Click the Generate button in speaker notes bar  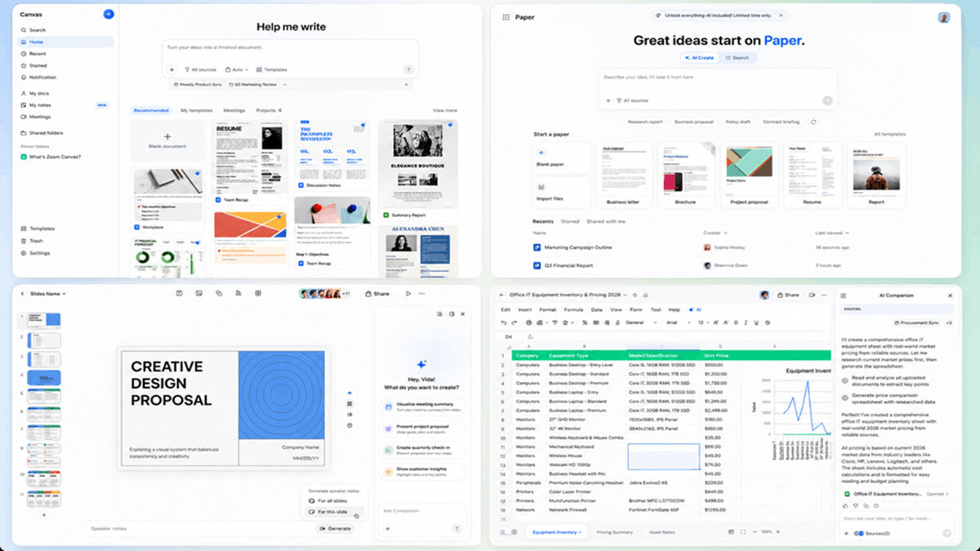pos(336,528)
